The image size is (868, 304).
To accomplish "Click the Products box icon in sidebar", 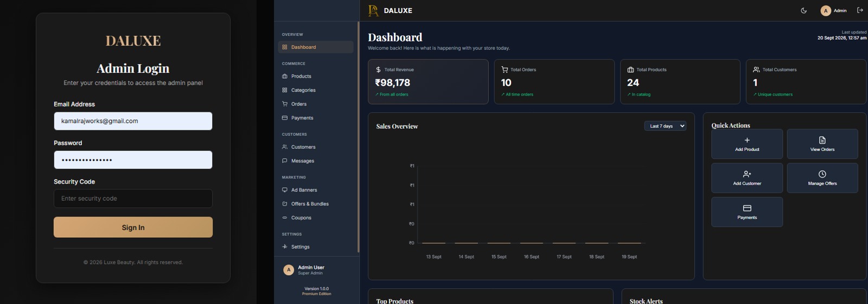I will tap(285, 77).
